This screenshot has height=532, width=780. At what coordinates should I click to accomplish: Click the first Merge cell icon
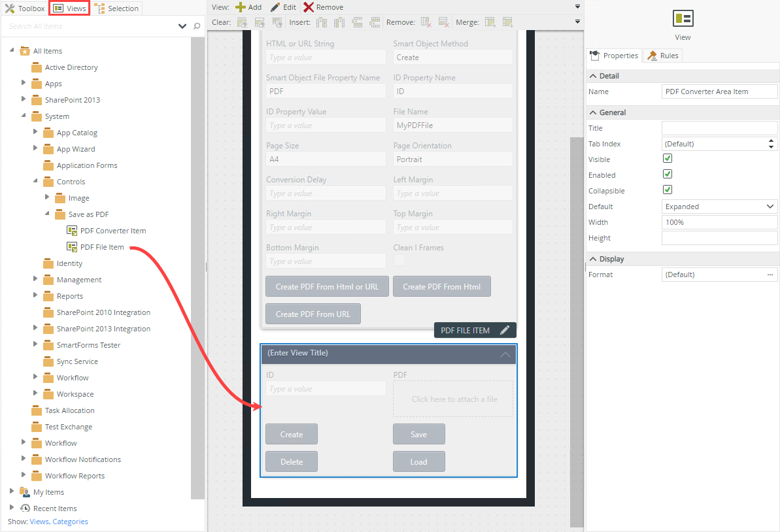point(490,22)
